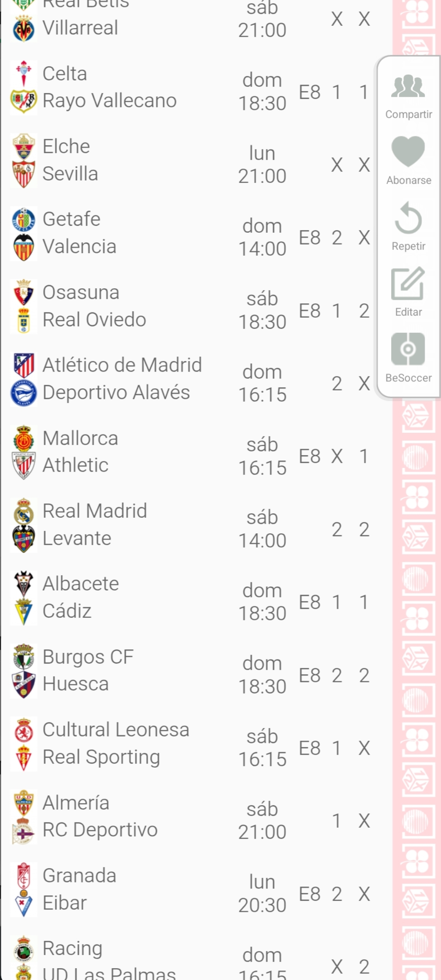Tap the Abonarse heart icon
441x980 pixels.
pos(408,151)
